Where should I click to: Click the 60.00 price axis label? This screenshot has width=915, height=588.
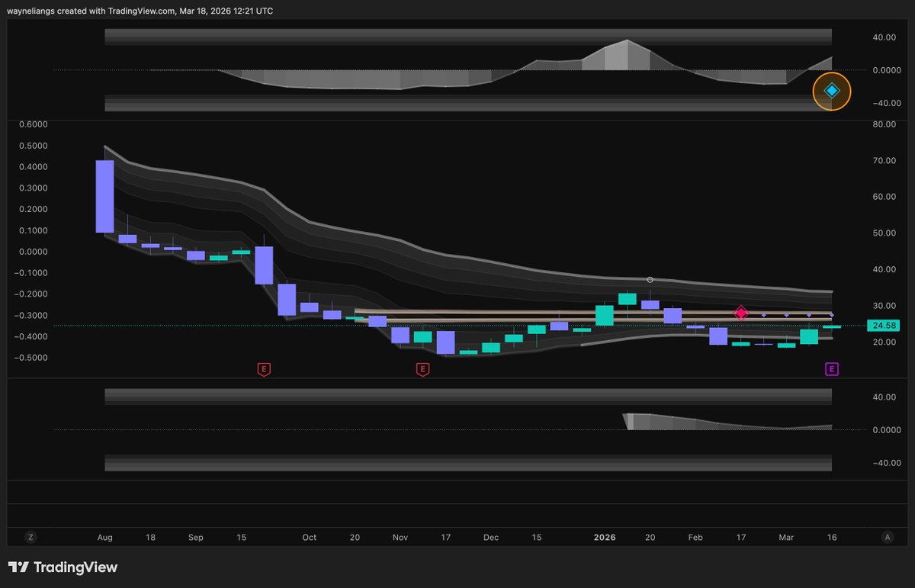click(x=884, y=197)
